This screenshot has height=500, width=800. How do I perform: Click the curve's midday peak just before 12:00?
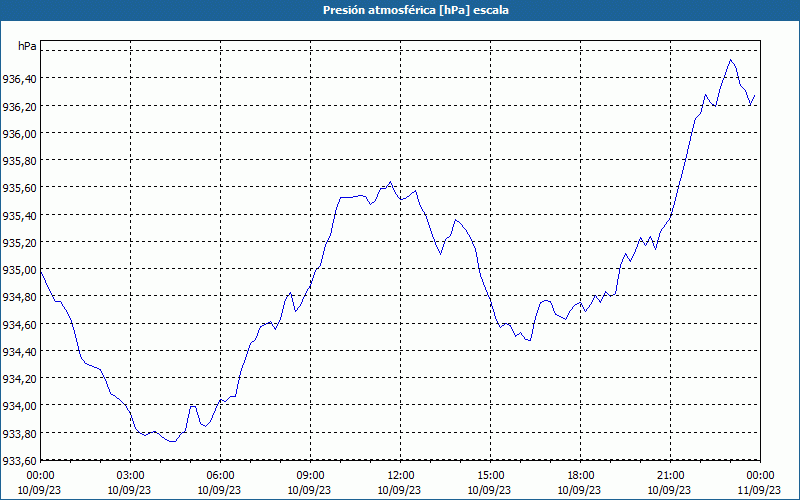[x=390, y=182]
